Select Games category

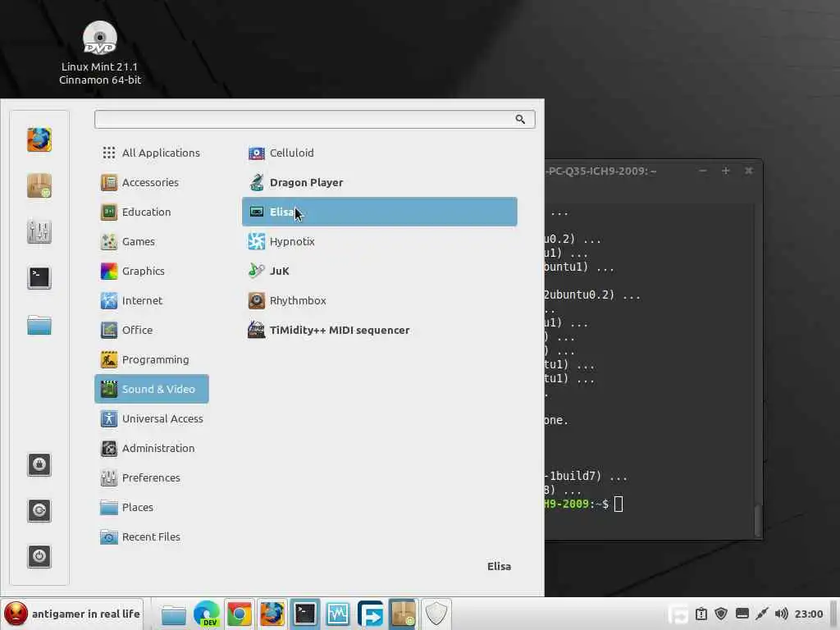[x=152, y=241]
